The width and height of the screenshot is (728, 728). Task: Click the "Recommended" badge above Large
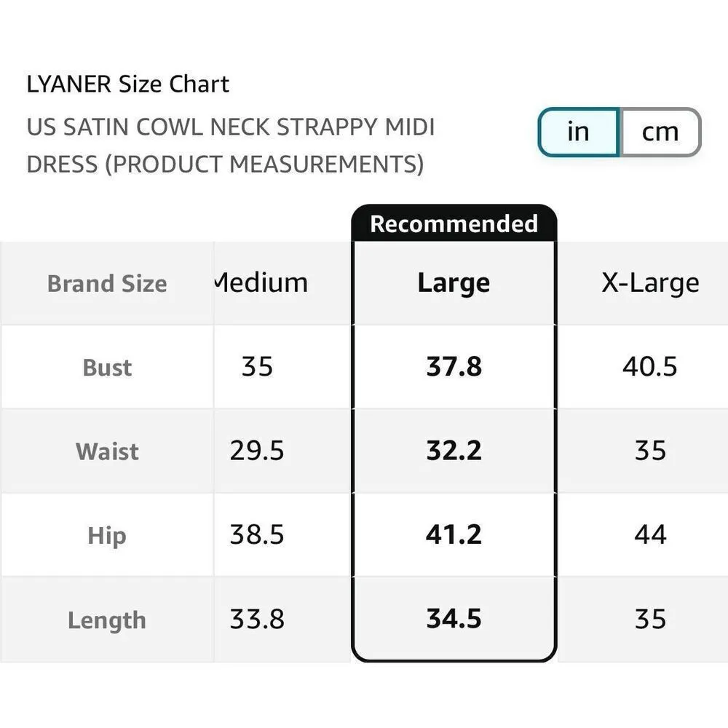point(454,224)
